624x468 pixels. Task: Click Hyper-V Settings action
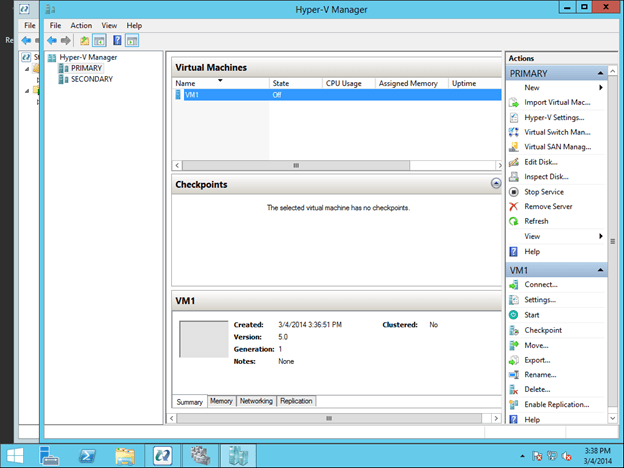click(555, 117)
